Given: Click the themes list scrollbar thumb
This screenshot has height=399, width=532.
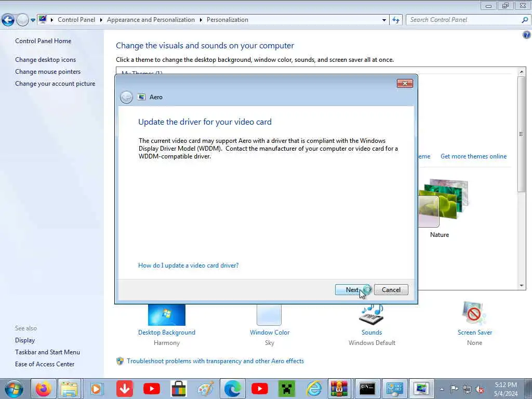Looking at the screenshot, I should (522, 135).
